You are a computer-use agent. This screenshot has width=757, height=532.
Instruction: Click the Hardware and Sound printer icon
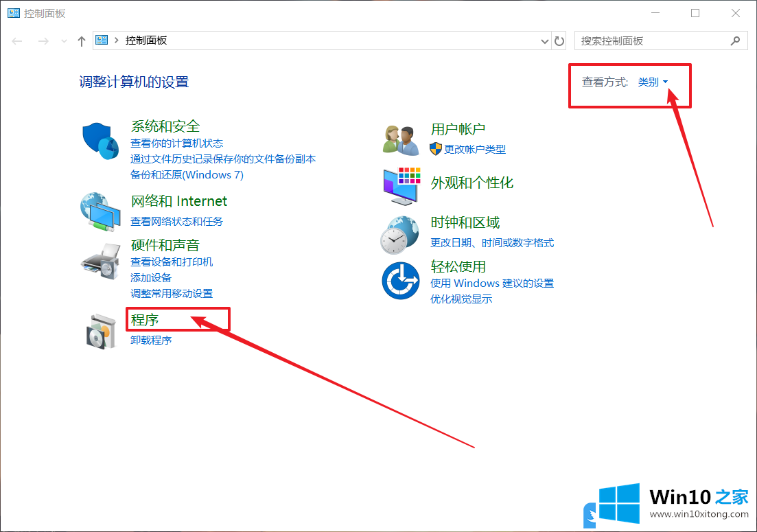(100, 260)
